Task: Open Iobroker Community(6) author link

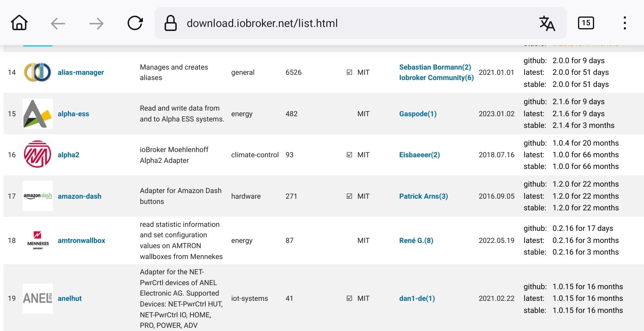Action: (436, 78)
